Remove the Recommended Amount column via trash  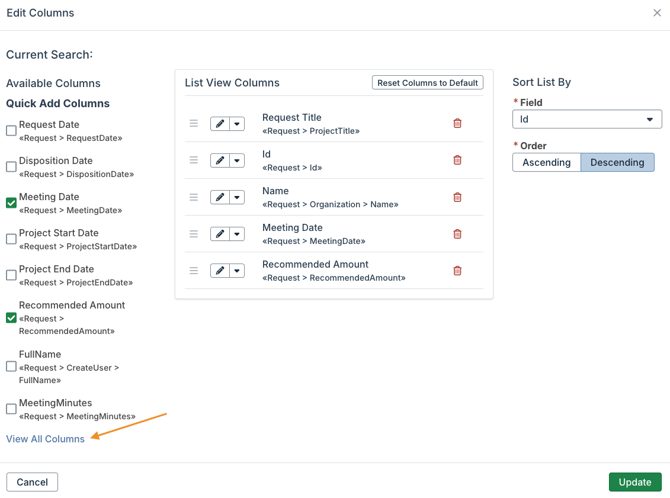457,271
